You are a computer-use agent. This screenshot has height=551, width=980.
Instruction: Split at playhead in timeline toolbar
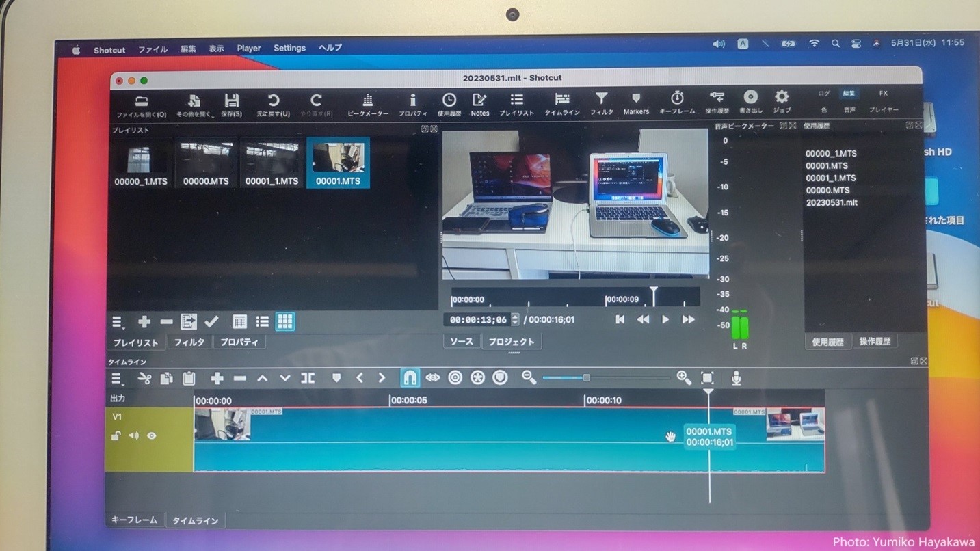point(308,378)
